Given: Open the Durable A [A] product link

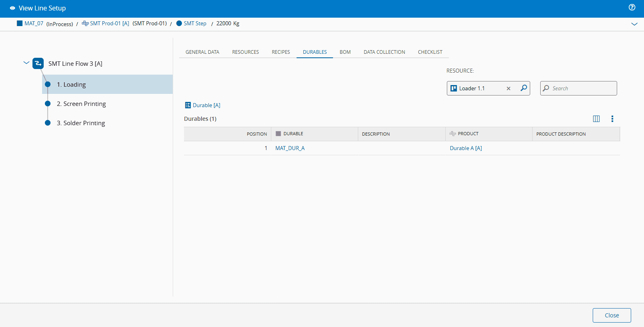Looking at the screenshot, I should [466, 148].
